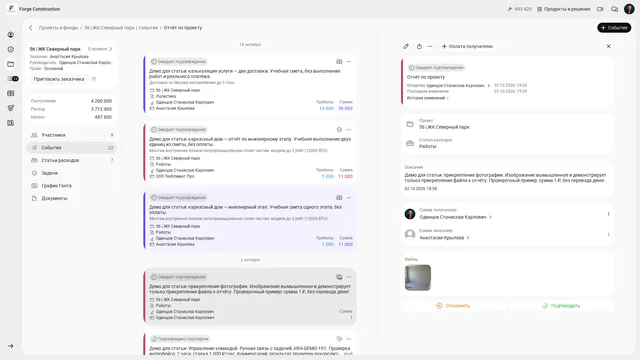Open the Управление командой event card
The height and width of the screenshot is (360, 640).
click(x=250, y=344)
